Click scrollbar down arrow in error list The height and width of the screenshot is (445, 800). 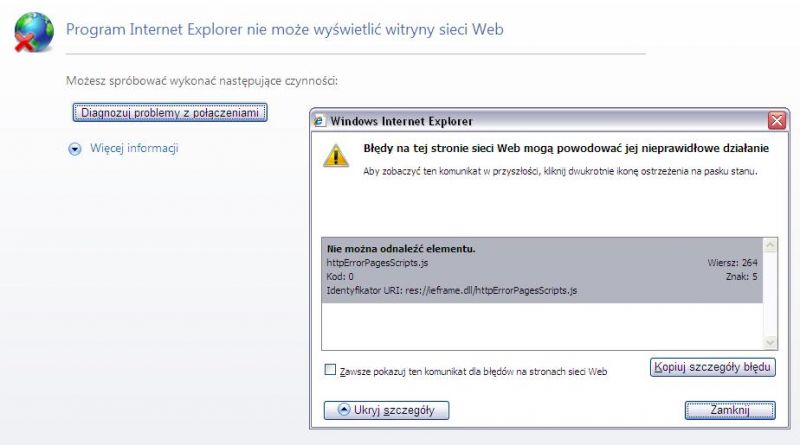(x=770, y=342)
